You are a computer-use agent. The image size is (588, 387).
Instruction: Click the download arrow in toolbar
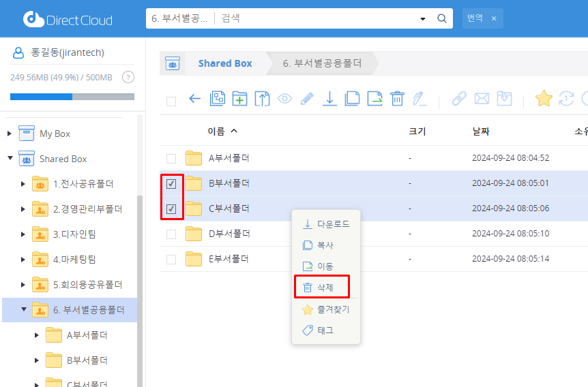point(329,99)
